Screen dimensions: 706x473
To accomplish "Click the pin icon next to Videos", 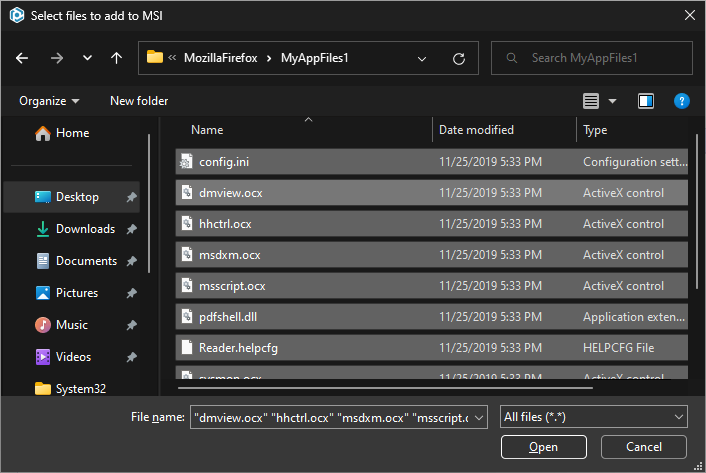I will (131, 357).
